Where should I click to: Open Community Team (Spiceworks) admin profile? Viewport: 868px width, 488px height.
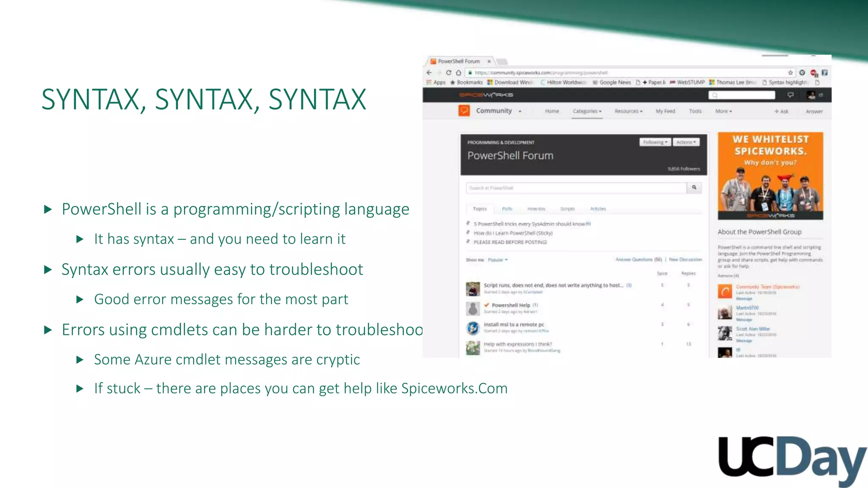[x=768, y=287]
